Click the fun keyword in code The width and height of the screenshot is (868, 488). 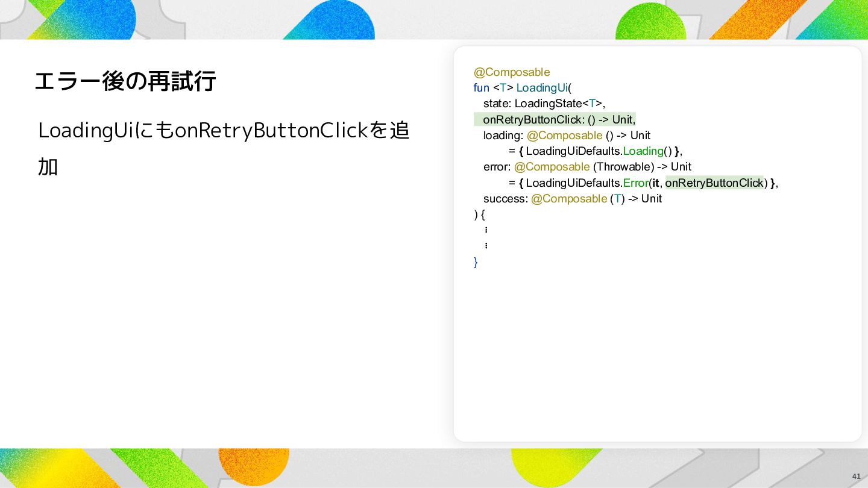[x=482, y=88]
